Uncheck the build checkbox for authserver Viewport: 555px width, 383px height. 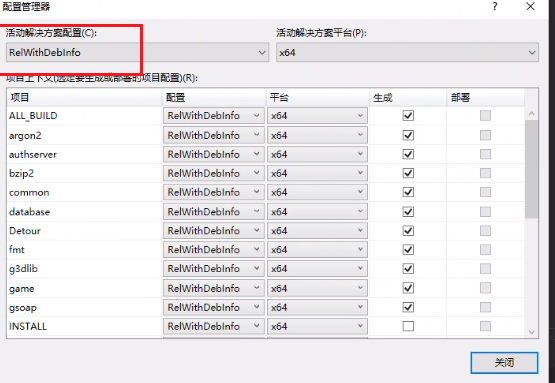pos(408,154)
